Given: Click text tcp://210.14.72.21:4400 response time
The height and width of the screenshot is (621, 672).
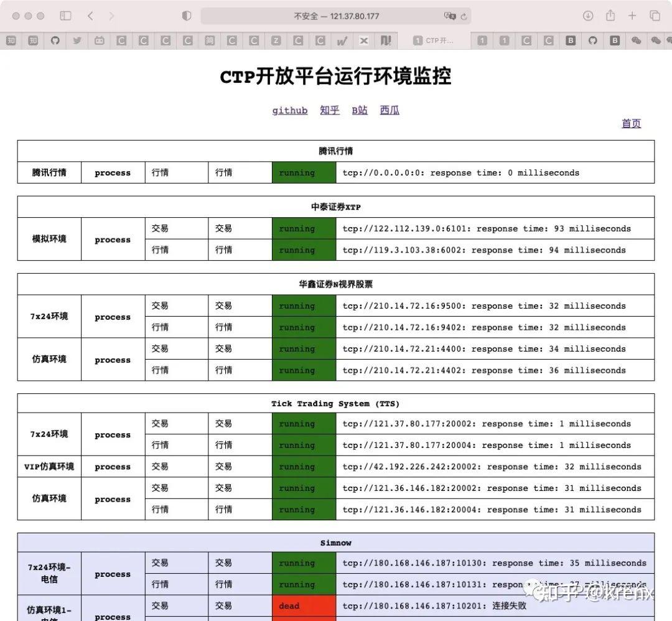Looking at the screenshot, I should [484, 348].
